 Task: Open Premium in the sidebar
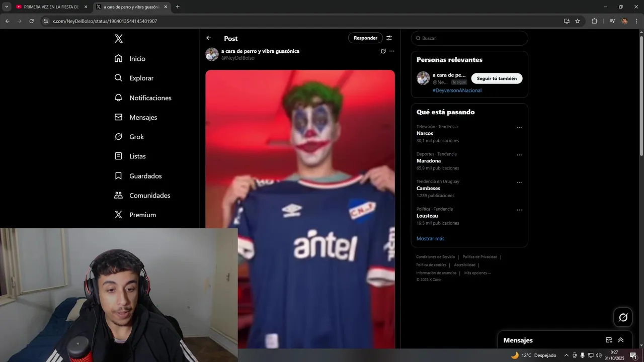(x=135, y=215)
